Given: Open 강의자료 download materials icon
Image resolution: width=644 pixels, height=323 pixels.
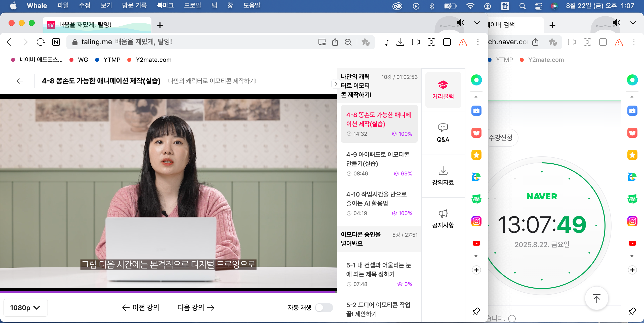Looking at the screenshot, I should coord(443,176).
